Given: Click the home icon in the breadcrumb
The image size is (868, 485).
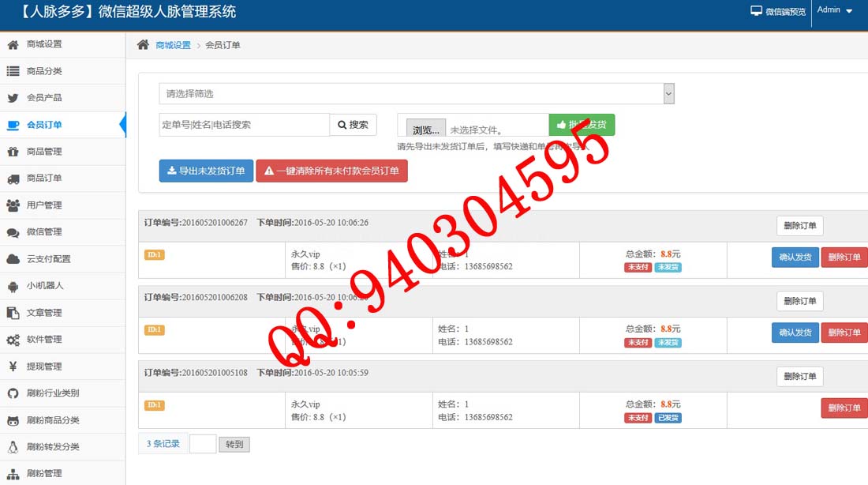Looking at the screenshot, I should [143, 45].
